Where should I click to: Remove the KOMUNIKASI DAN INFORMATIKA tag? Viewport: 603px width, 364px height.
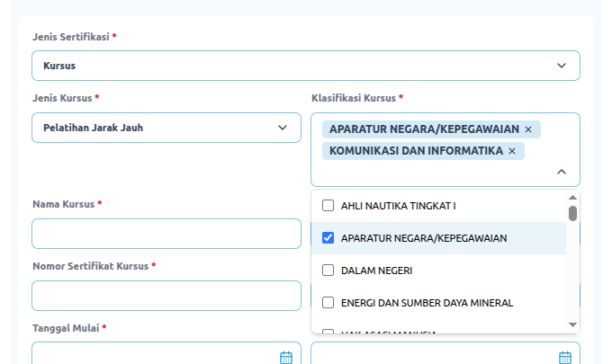(512, 151)
